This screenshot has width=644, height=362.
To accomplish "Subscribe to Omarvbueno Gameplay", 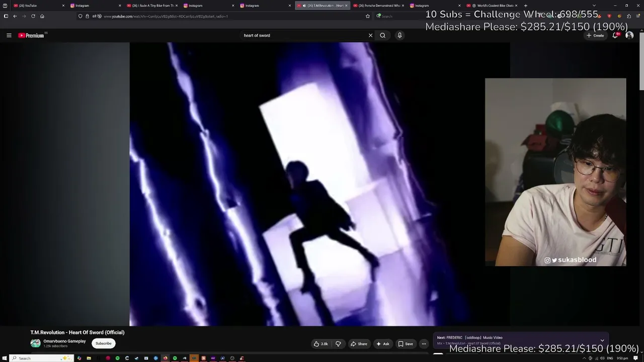I will tap(104, 343).
